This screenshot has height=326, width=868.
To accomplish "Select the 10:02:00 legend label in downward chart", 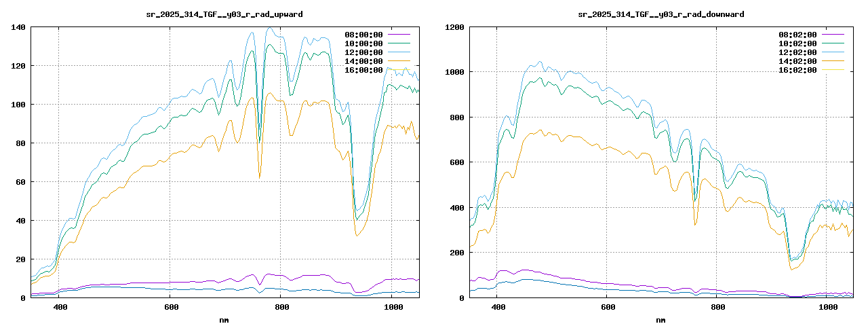I will click(797, 43).
